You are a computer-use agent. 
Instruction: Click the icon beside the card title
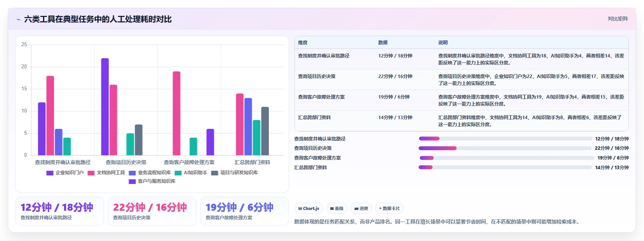[18, 19]
